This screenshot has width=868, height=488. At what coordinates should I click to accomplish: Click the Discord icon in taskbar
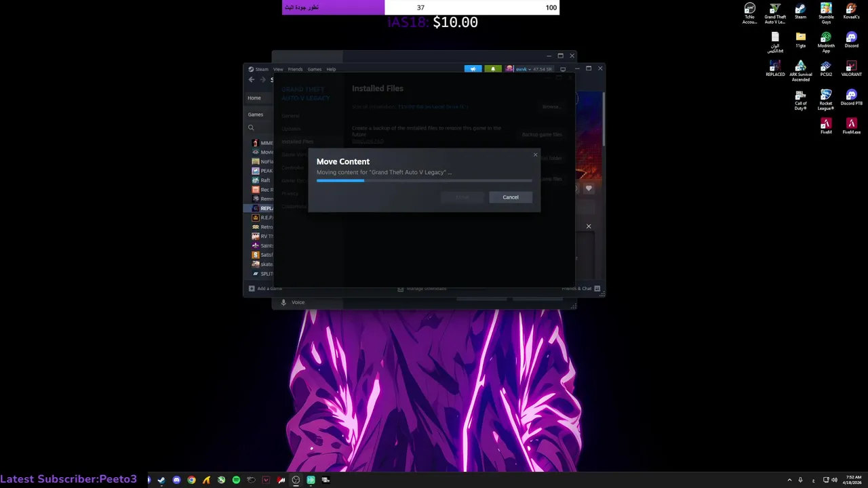176,480
